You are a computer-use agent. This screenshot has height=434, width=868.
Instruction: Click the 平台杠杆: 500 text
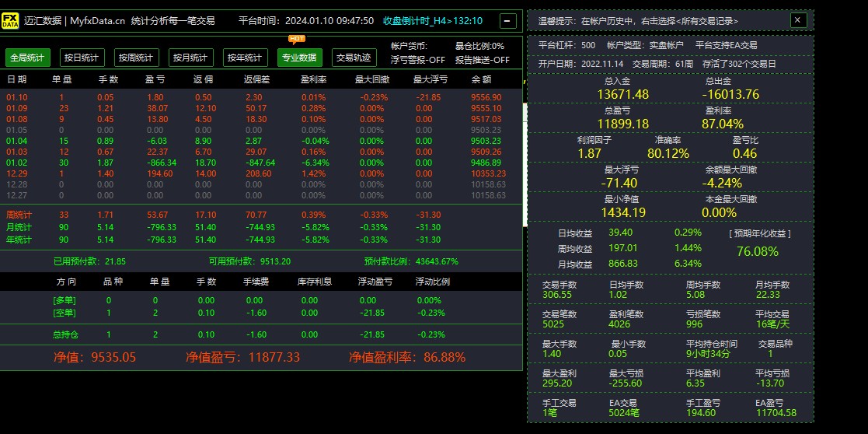(x=566, y=45)
